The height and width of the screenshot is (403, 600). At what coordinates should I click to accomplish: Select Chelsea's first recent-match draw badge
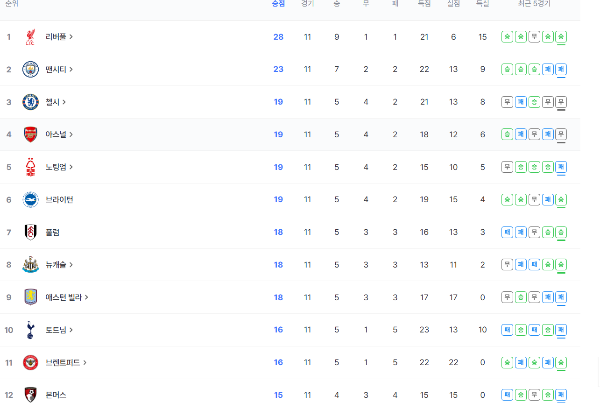507,102
